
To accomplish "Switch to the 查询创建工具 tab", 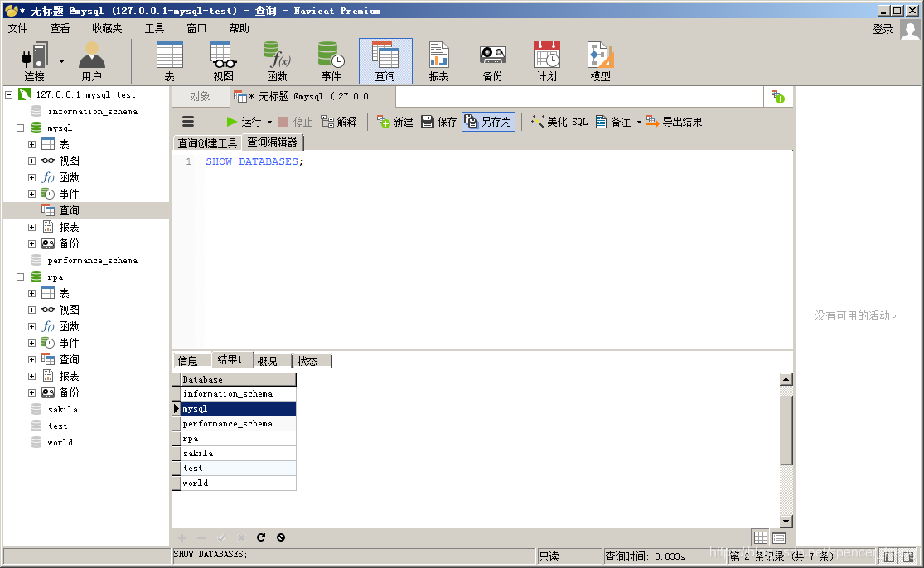I will tap(207, 143).
